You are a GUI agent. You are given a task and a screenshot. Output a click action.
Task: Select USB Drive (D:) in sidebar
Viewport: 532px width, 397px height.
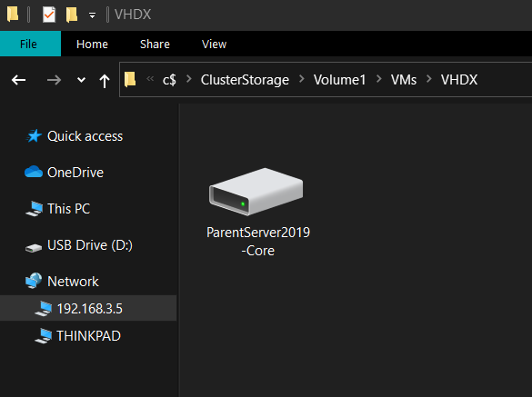(89, 245)
